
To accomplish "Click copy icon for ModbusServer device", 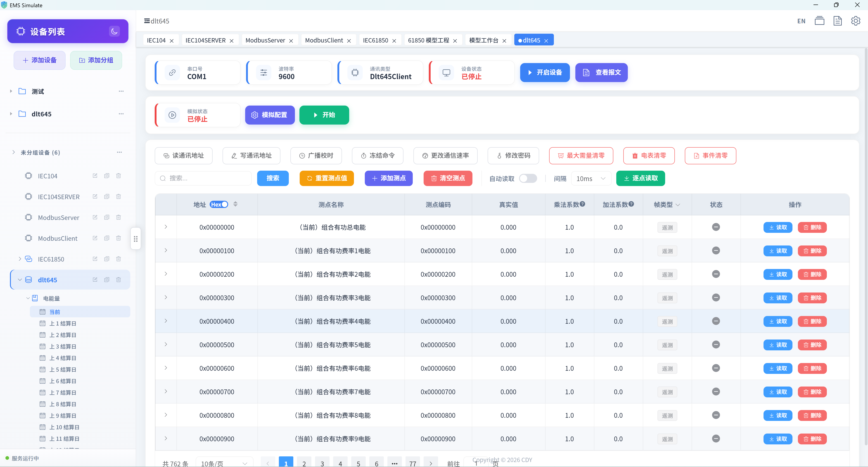I will tap(107, 217).
